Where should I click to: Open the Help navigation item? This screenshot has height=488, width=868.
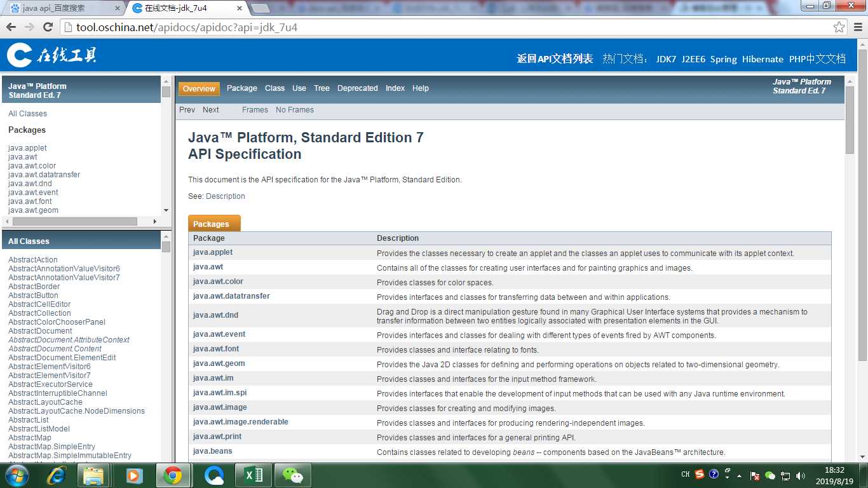pyautogui.click(x=421, y=88)
